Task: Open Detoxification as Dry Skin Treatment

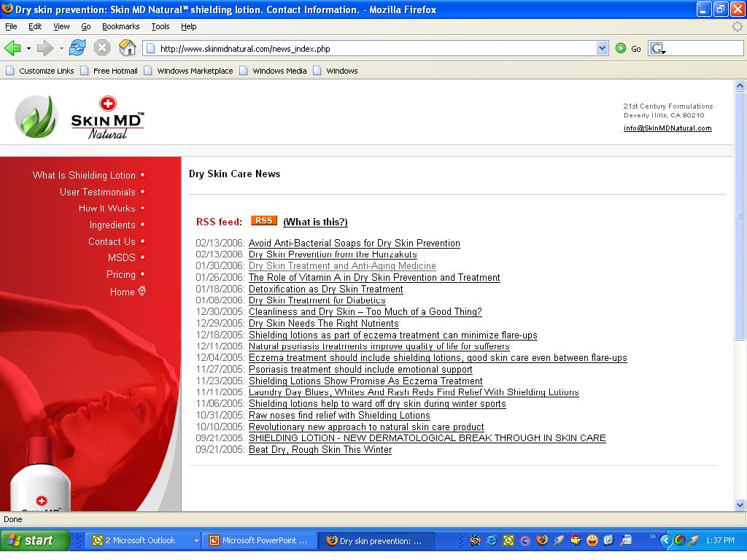Action: coord(325,289)
